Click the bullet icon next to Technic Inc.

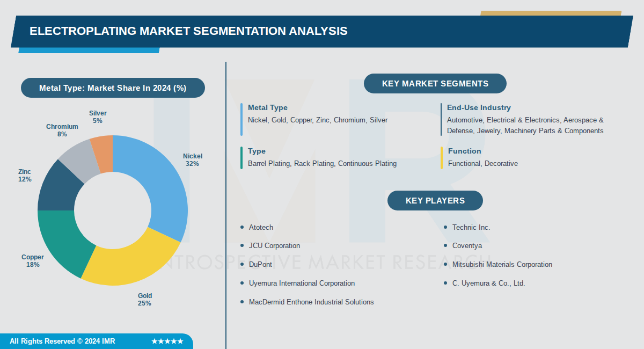point(447,227)
